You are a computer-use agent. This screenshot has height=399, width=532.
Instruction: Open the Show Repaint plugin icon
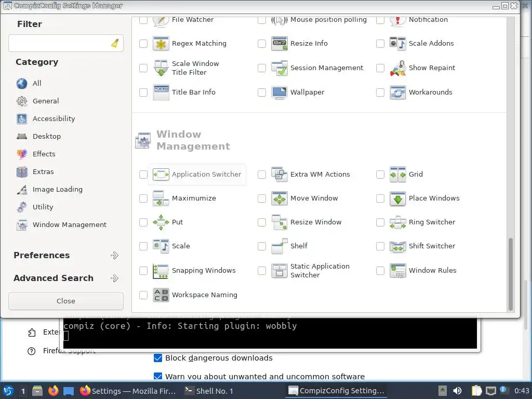[397, 68]
